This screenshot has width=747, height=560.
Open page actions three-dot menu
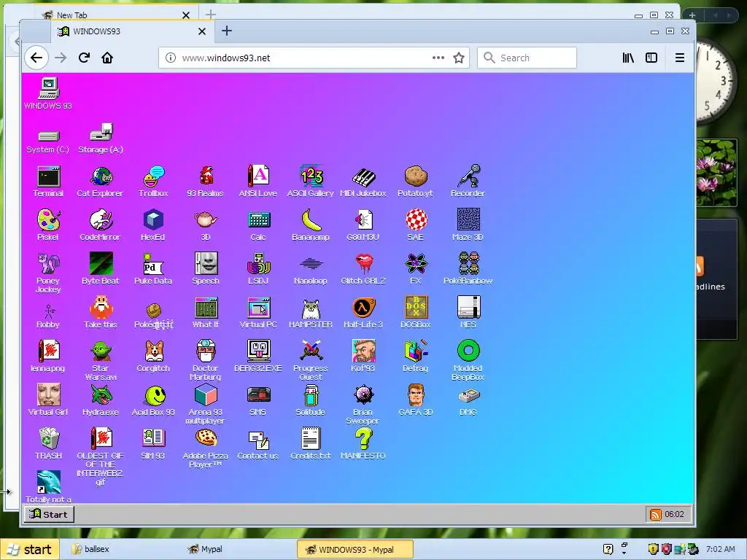[x=438, y=58]
